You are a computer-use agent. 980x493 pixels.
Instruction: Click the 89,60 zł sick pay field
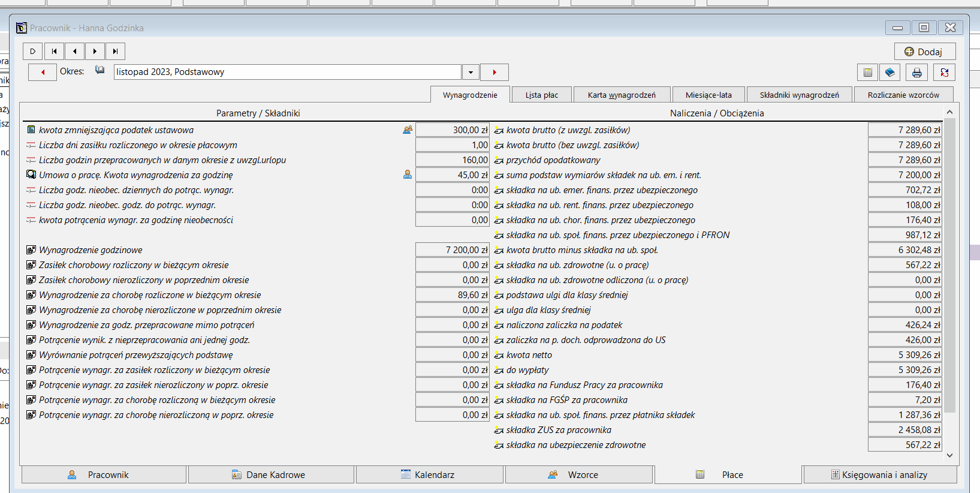453,294
